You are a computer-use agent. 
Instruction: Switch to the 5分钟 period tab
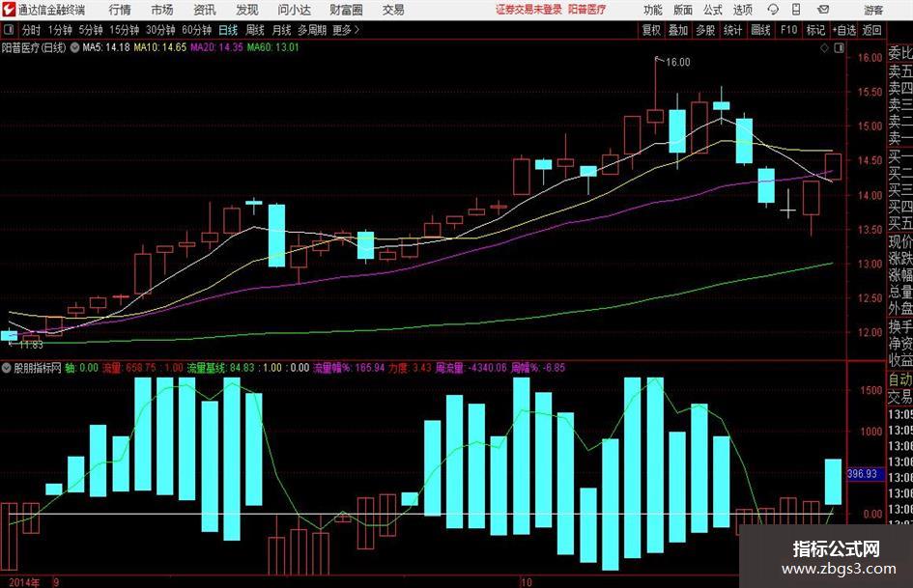91,30
